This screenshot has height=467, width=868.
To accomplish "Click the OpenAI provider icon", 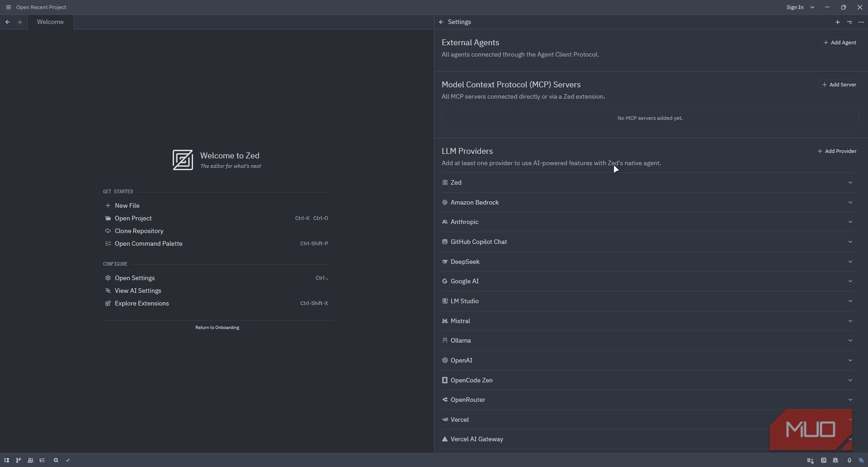I will tap(445, 361).
